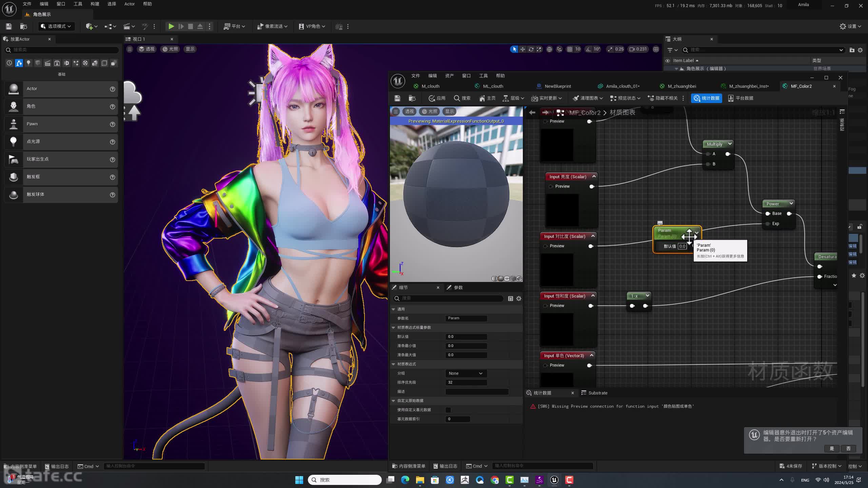Save current level with disk icon
868x488 pixels.
coord(9,26)
